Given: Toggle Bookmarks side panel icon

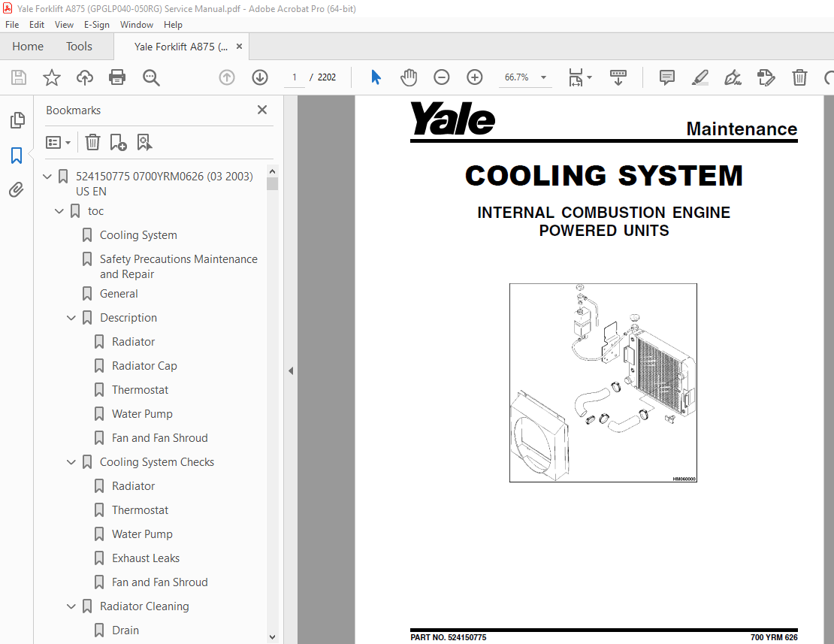Looking at the screenshot, I should point(17,156).
